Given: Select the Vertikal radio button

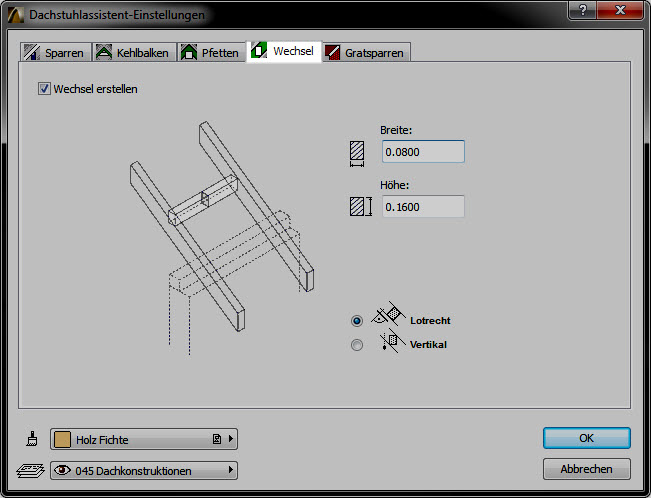Looking at the screenshot, I should tap(357, 345).
